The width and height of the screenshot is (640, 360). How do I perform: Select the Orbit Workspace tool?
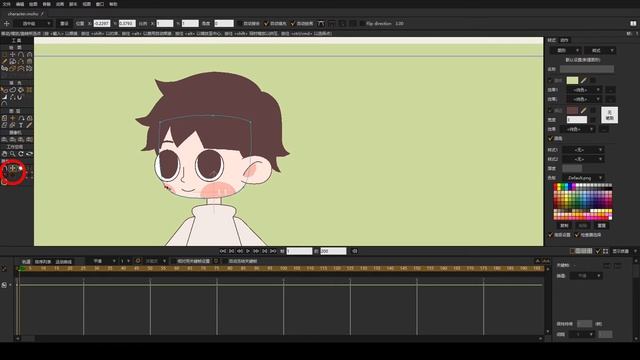click(29, 154)
